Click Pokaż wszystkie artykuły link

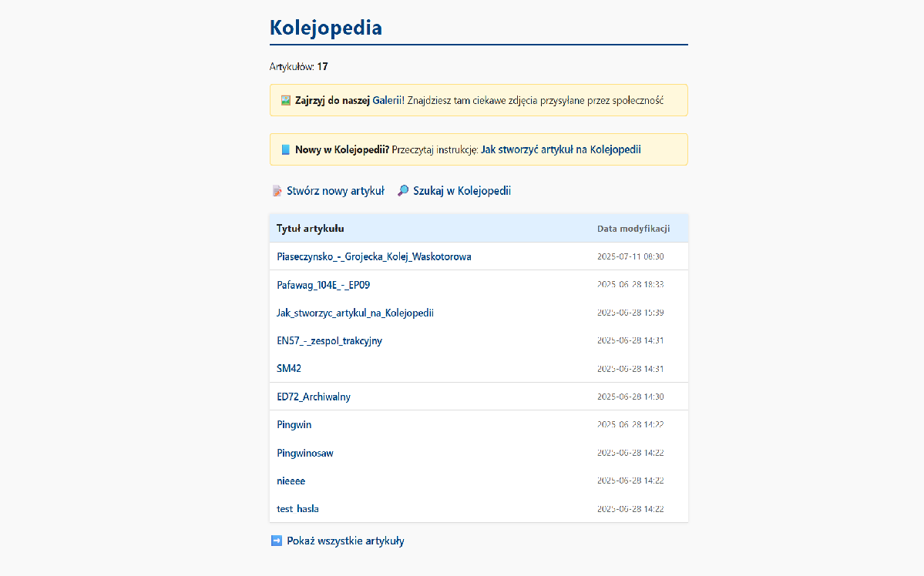345,541
